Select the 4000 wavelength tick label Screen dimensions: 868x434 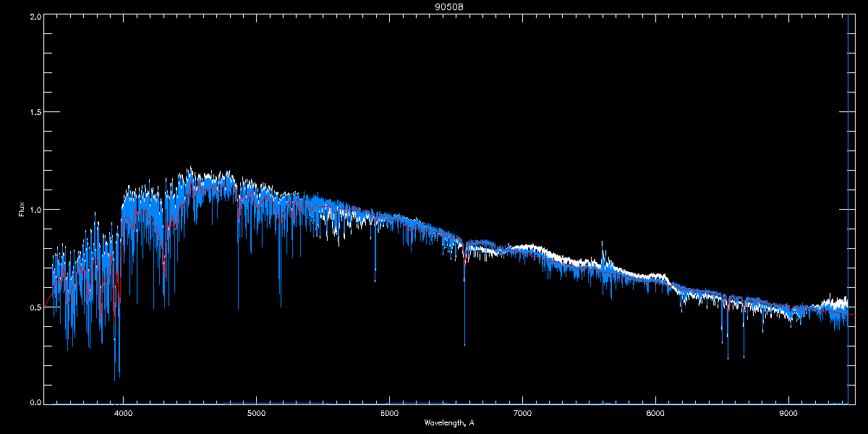(123, 413)
